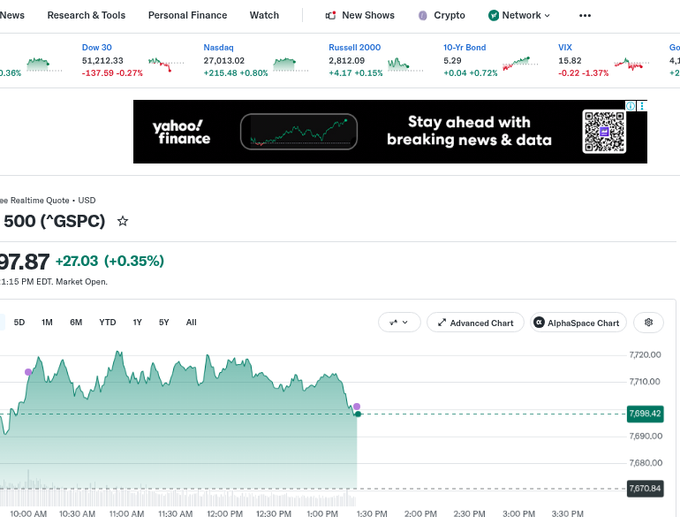Open the Watch menu

(264, 16)
